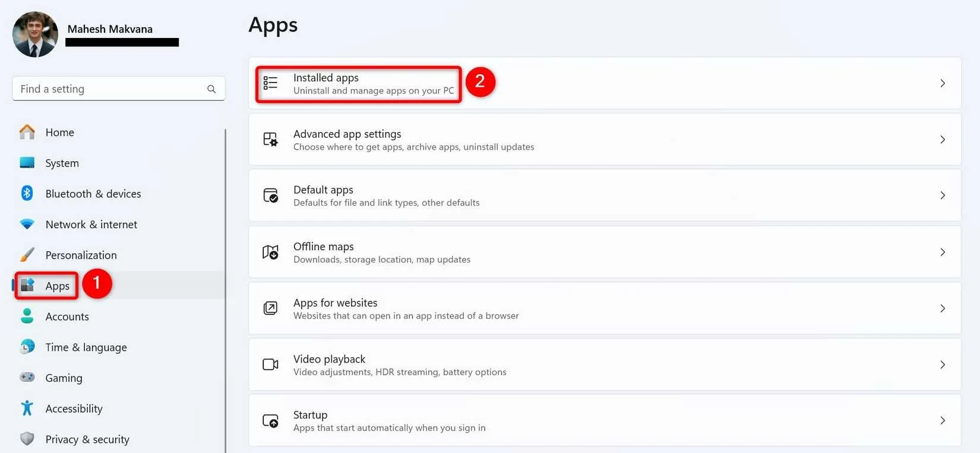This screenshot has width=980, height=453.
Task: Expand Video playback chevron
Action: pyautogui.click(x=943, y=364)
